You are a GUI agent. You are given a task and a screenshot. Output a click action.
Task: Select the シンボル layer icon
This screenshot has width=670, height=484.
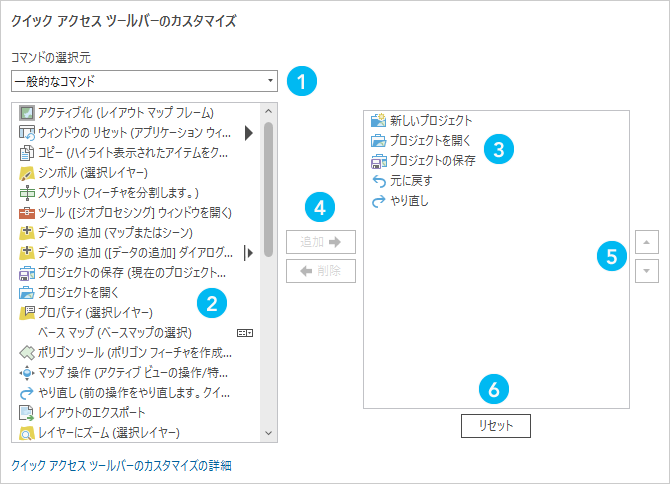point(27,172)
